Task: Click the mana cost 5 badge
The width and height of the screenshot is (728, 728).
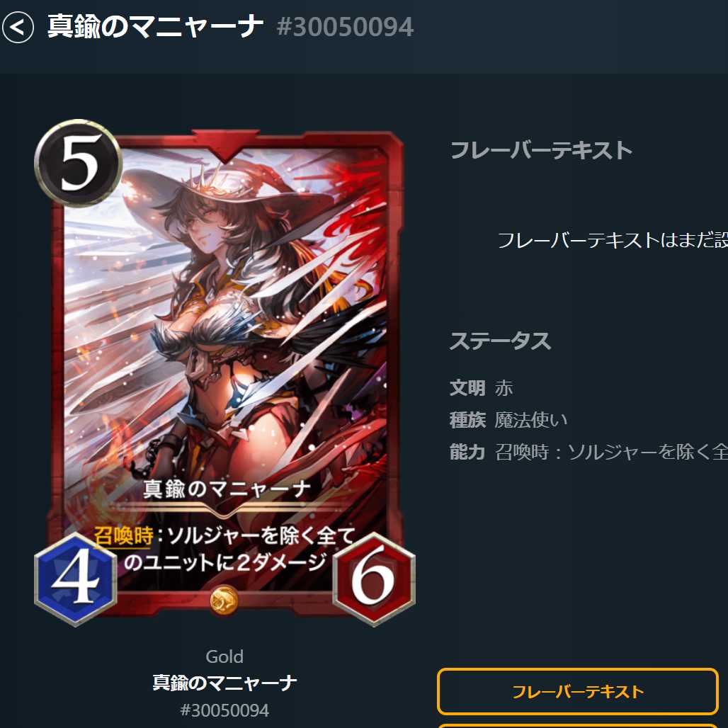Action: tap(78, 163)
